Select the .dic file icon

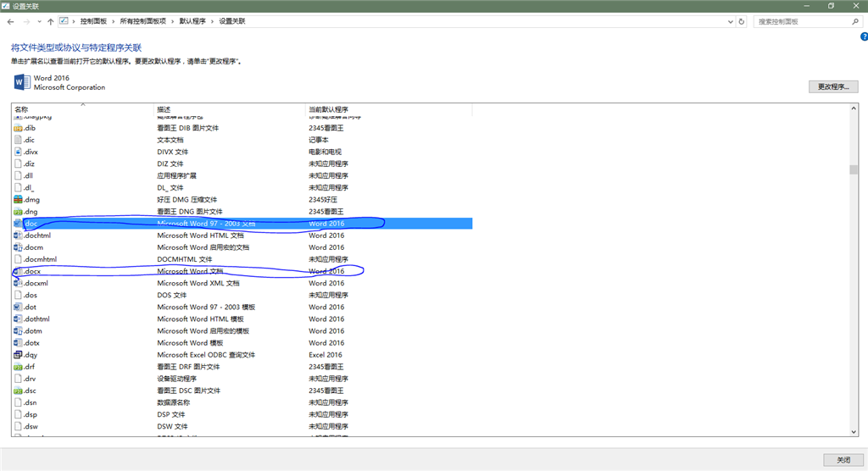coord(18,140)
